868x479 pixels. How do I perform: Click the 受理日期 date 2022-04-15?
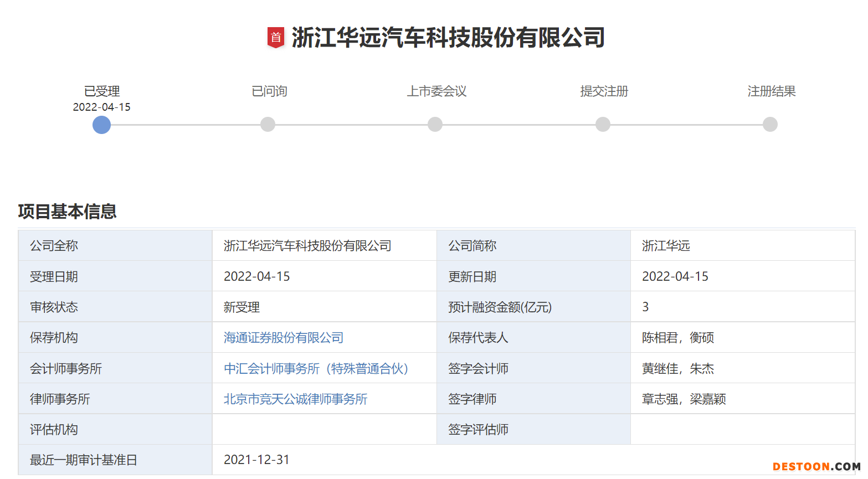coord(257,276)
